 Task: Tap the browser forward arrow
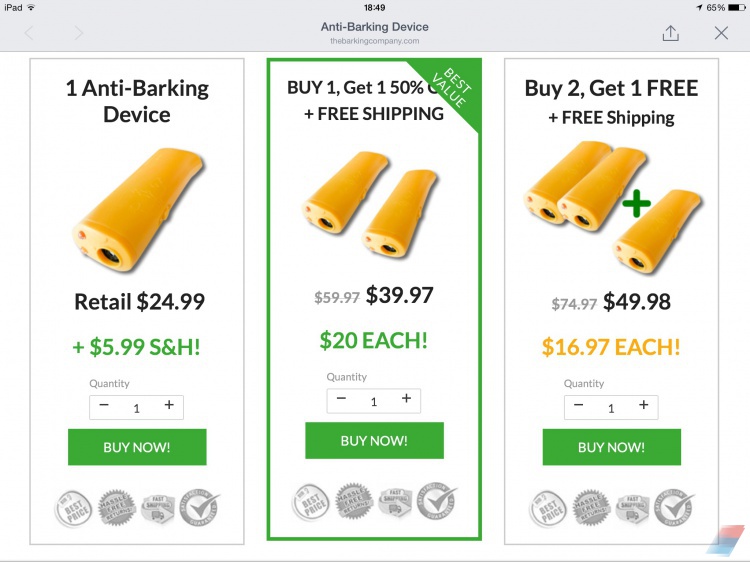78,33
